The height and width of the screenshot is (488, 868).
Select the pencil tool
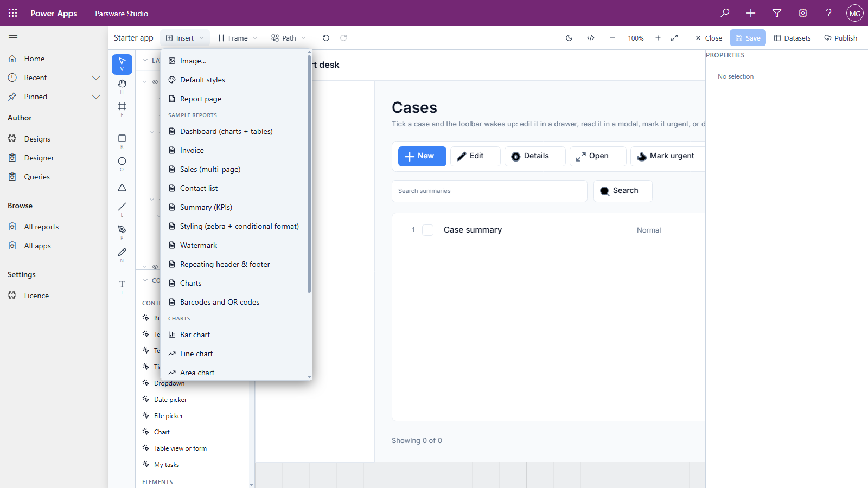[122, 254]
